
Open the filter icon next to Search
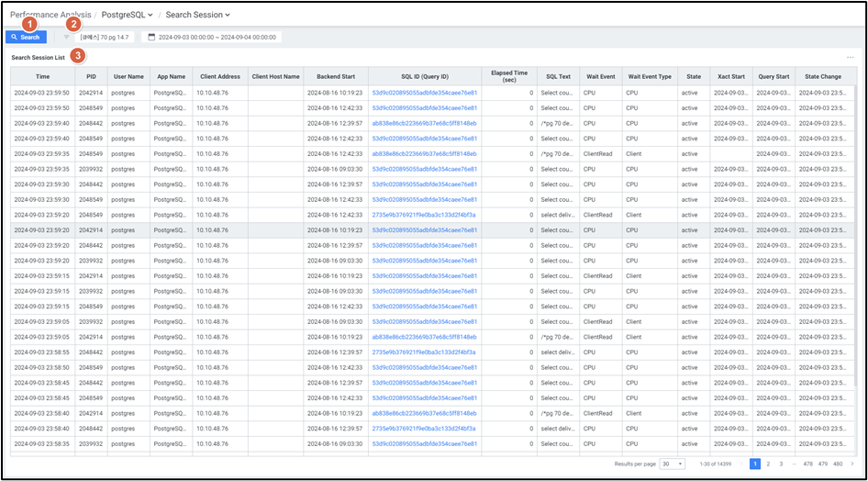tap(67, 37)
